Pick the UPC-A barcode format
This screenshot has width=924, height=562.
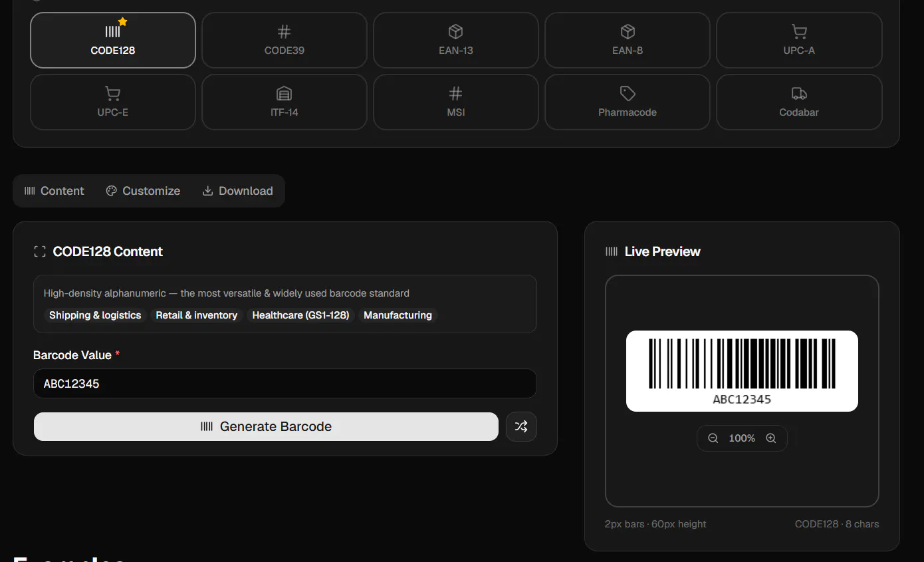[799, 40]
